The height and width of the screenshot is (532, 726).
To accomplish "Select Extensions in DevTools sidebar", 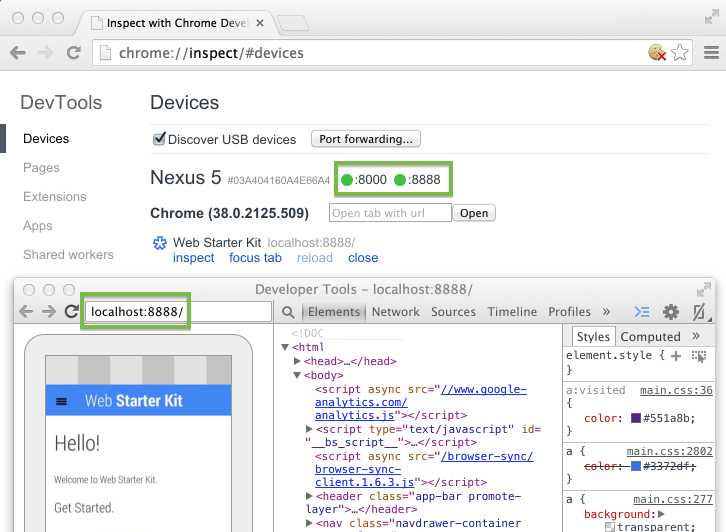I will point(55,197).
